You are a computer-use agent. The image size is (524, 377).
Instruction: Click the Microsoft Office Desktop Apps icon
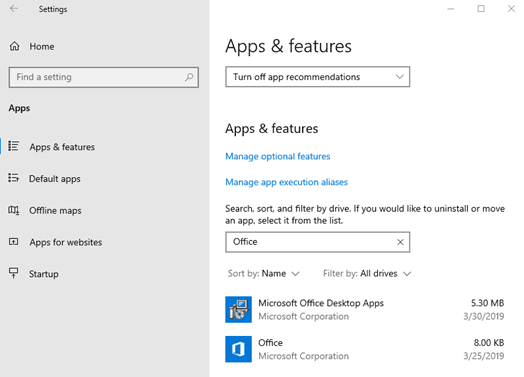(238, 309)
